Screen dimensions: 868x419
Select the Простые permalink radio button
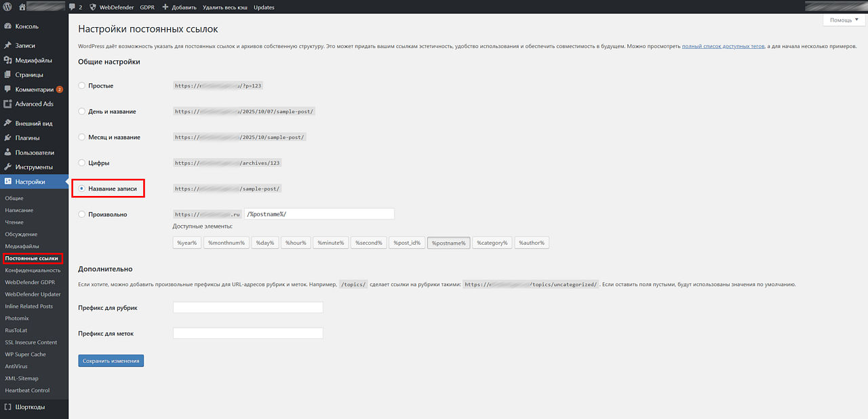[x=82, y=86]
